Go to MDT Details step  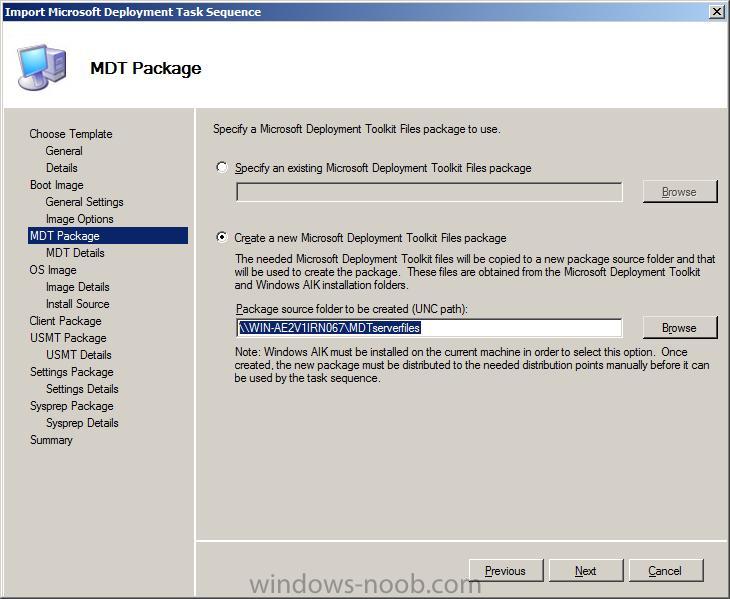pyautogui.click(x=75, y=253)
